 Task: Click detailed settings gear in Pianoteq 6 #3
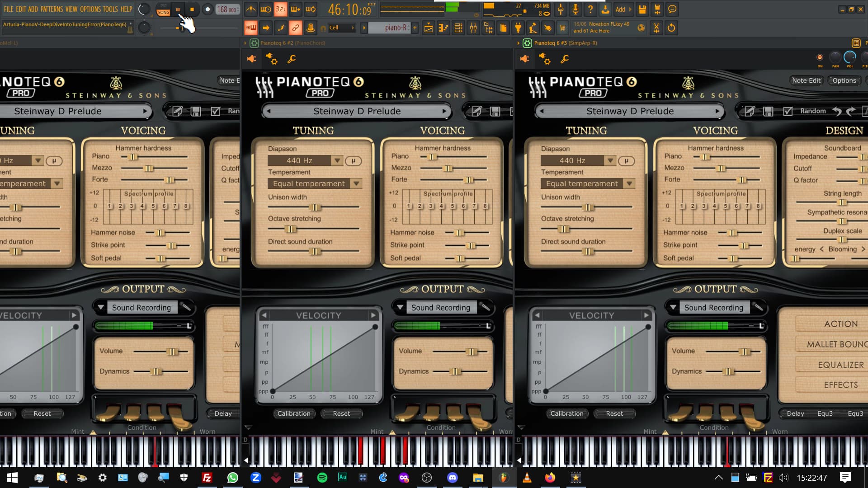point(544,59)
